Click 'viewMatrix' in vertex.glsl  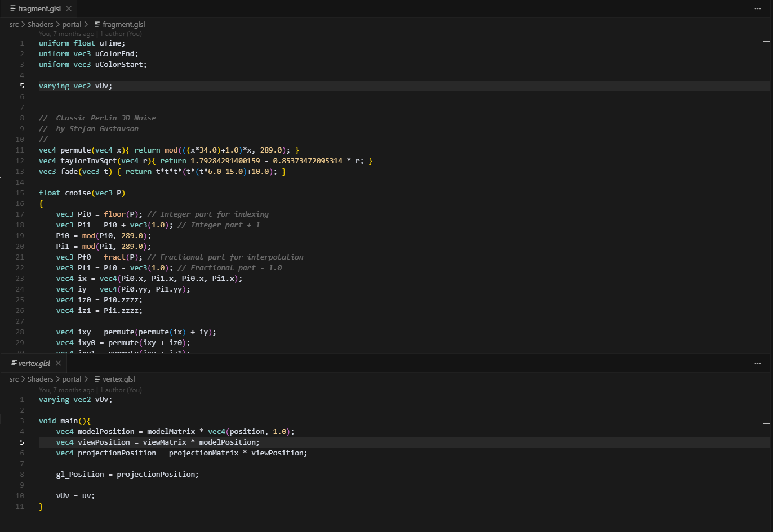pyautogui.click(x=165, y=442)
